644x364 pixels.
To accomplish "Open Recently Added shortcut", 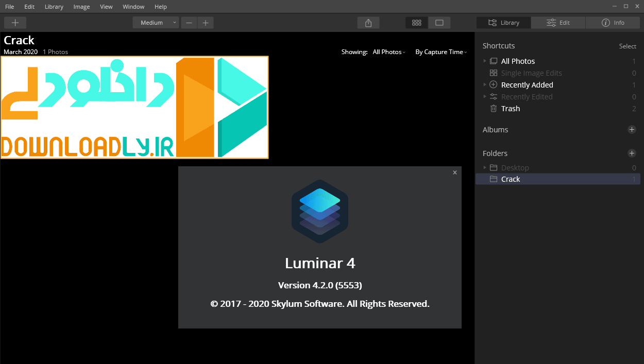I will [527, 85].
